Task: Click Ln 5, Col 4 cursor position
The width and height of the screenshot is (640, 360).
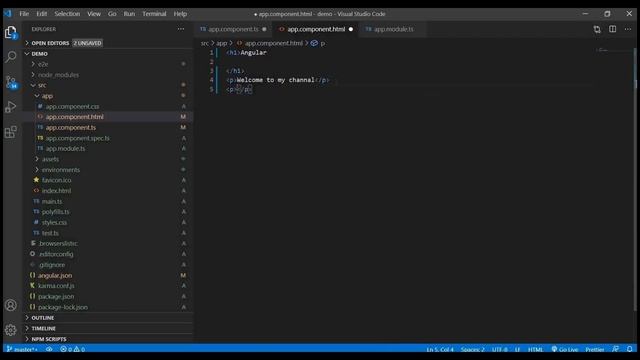Action: 440,349
